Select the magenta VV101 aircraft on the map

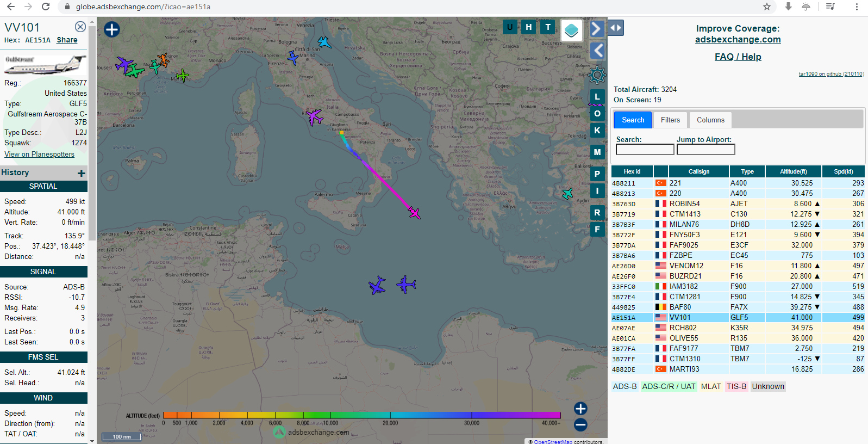coord(415,213)
